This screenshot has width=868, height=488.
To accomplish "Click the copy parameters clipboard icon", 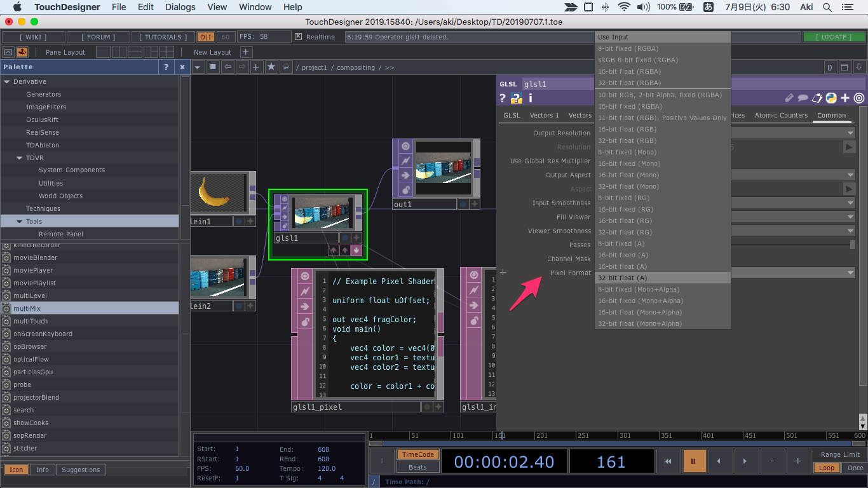I will [x=817, y=98].
